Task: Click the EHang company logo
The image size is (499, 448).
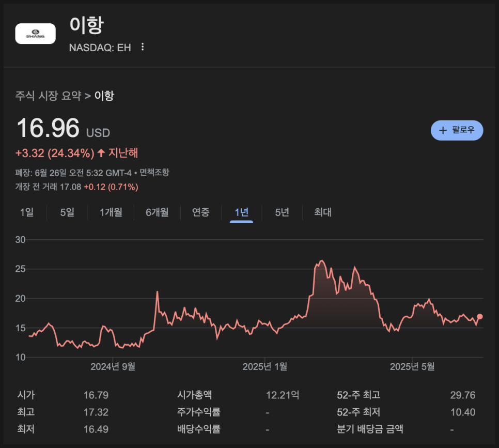Action: click(x=35, y=34)
